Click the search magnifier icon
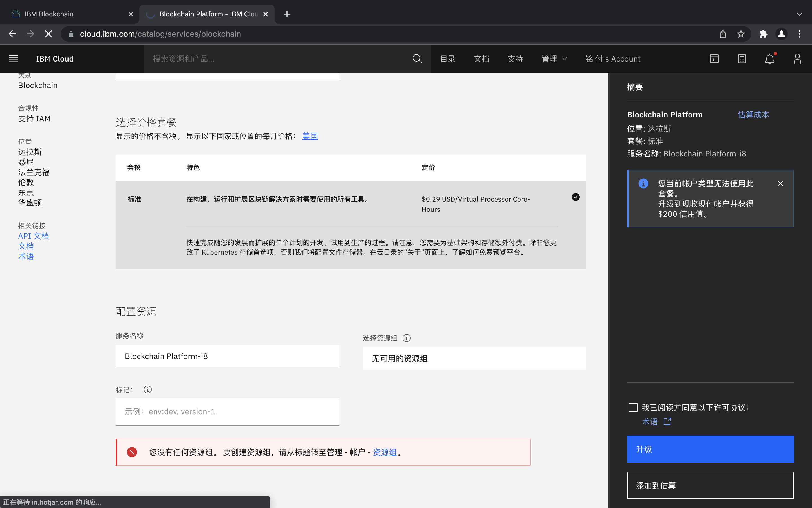The image size is (812, 508). pyautogui.click(x=417, y=59)
